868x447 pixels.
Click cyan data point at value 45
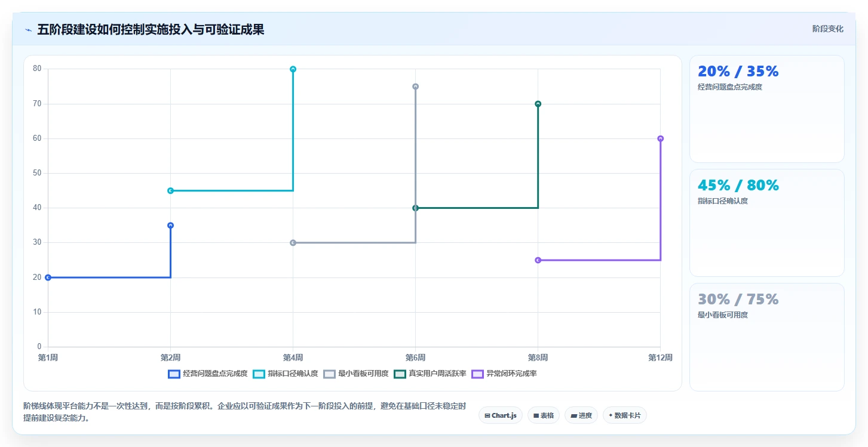[x=170, y=191]
